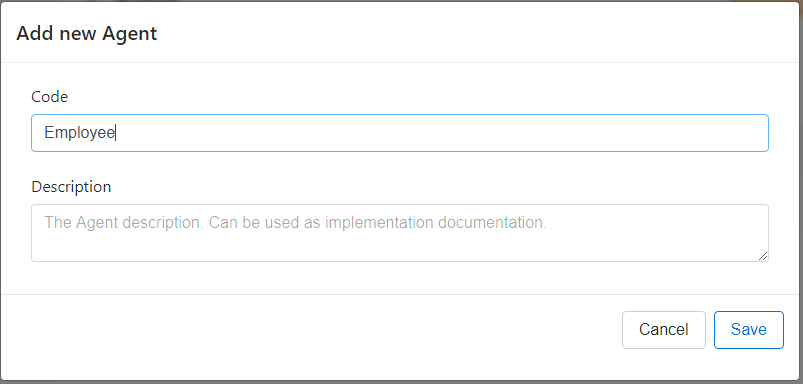Dismiss the dialog using Cancel
Screen dimensions: 803x384
pos(664,330)
